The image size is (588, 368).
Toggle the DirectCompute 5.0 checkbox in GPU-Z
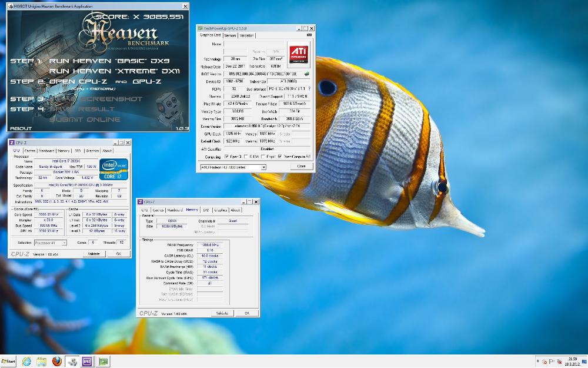tap(280, 157)
